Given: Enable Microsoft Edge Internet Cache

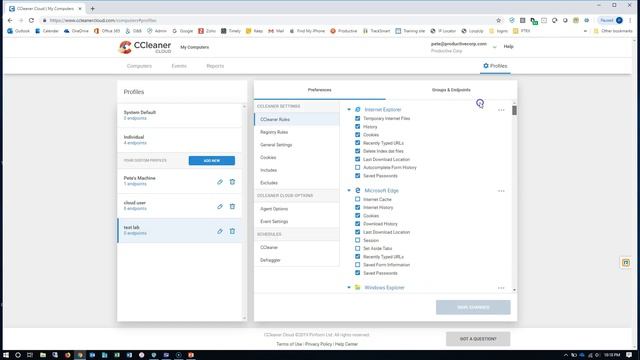Looking at the screenshot, I should [x=358, y=199].
